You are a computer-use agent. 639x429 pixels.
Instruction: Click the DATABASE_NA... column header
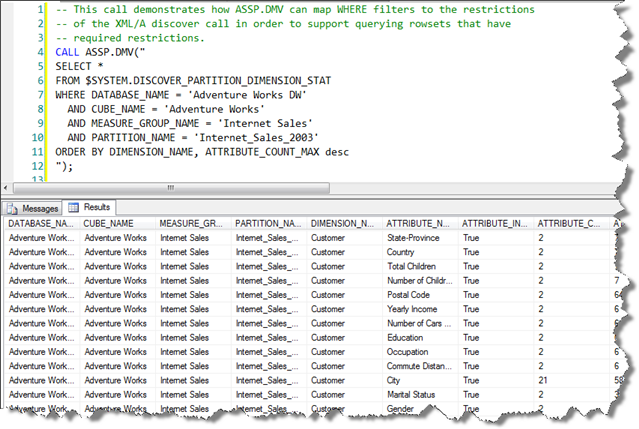(x=41, y=224)
